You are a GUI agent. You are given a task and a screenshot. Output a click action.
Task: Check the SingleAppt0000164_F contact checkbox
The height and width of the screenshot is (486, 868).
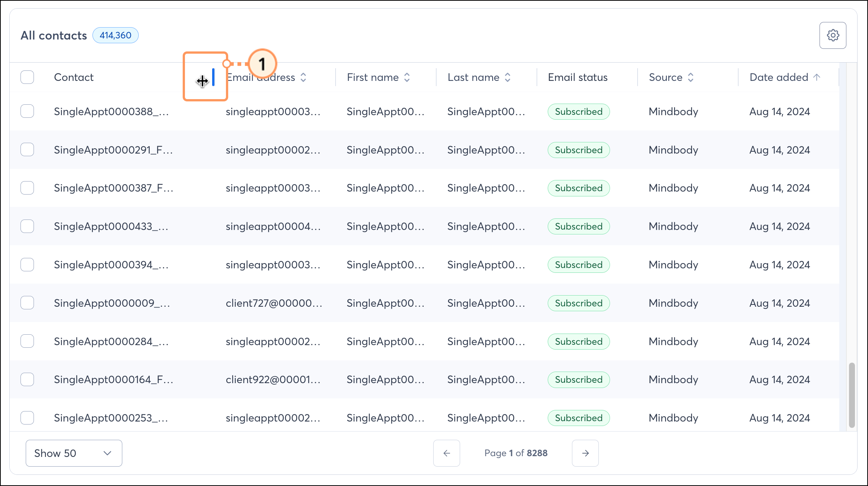point(27,379)
